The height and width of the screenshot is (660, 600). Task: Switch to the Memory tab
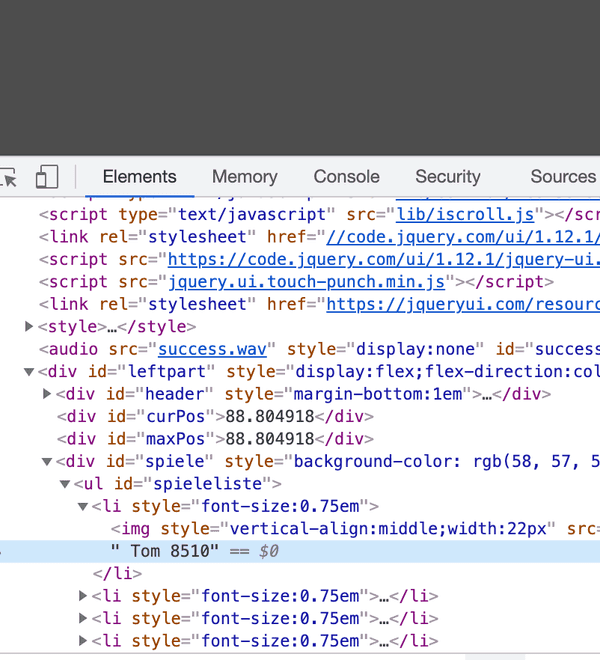(x=244, y=177)
